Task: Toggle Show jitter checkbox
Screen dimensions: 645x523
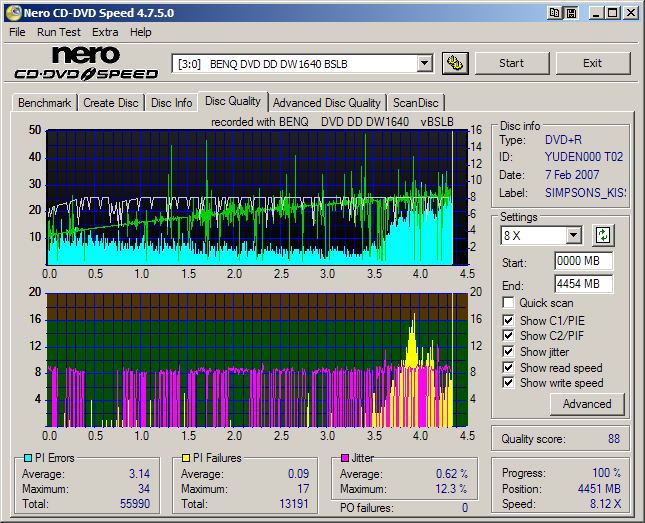Action: point(508,351)
